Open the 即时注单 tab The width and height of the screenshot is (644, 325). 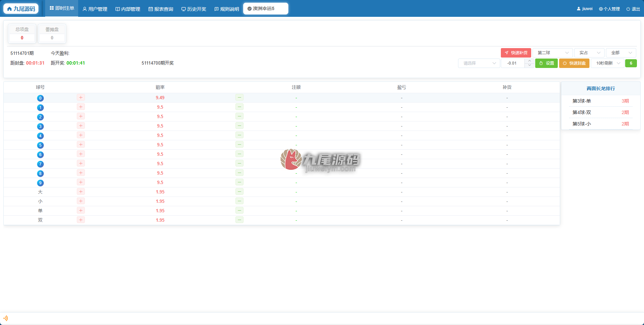(62, 8)
